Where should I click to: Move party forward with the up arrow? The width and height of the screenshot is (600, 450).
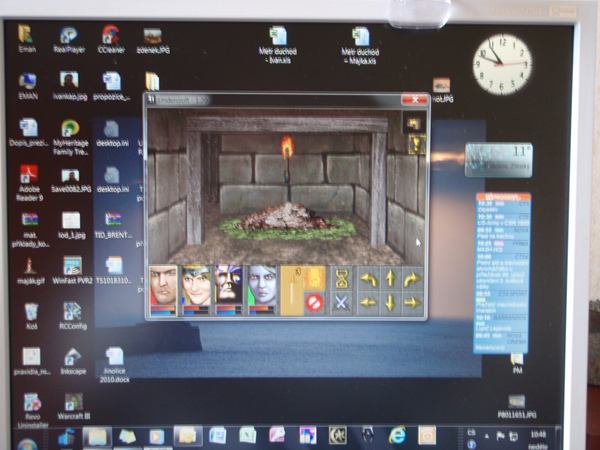point(390,279)
